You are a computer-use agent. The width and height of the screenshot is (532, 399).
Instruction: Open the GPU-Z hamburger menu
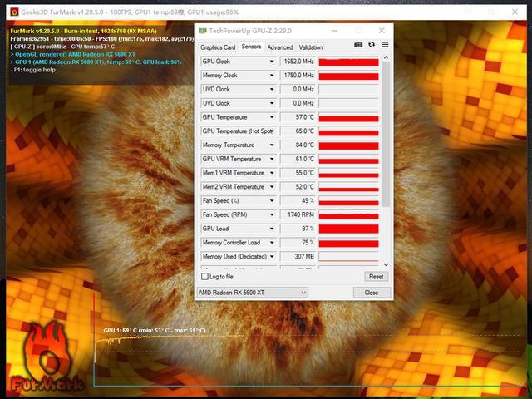(x=385, y=44)
